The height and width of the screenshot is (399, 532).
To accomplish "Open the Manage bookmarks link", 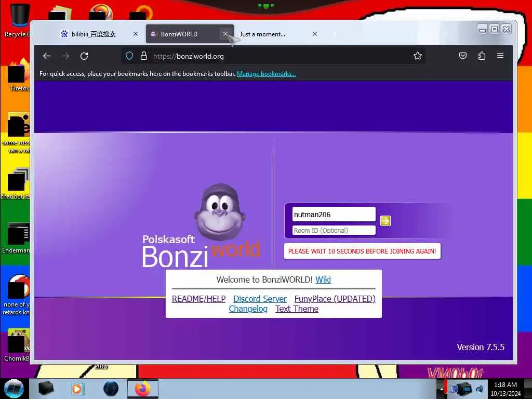I will pyautogui.click(x=267, y=74).
